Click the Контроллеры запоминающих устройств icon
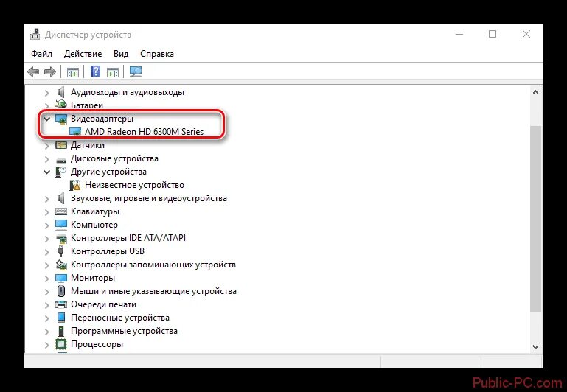The height and width of the screenshot is (392, 567). pos(61,265)
